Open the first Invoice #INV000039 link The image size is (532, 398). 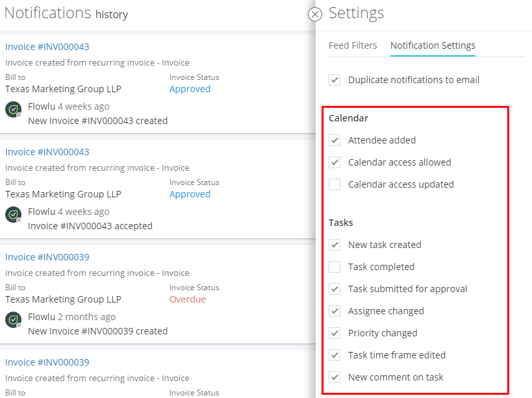click(x=47, y=257)
